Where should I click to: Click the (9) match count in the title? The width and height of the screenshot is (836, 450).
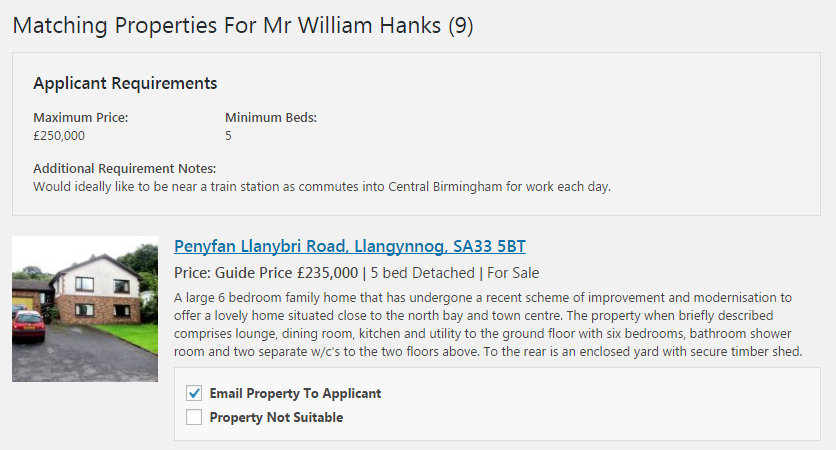coord(461,26)
